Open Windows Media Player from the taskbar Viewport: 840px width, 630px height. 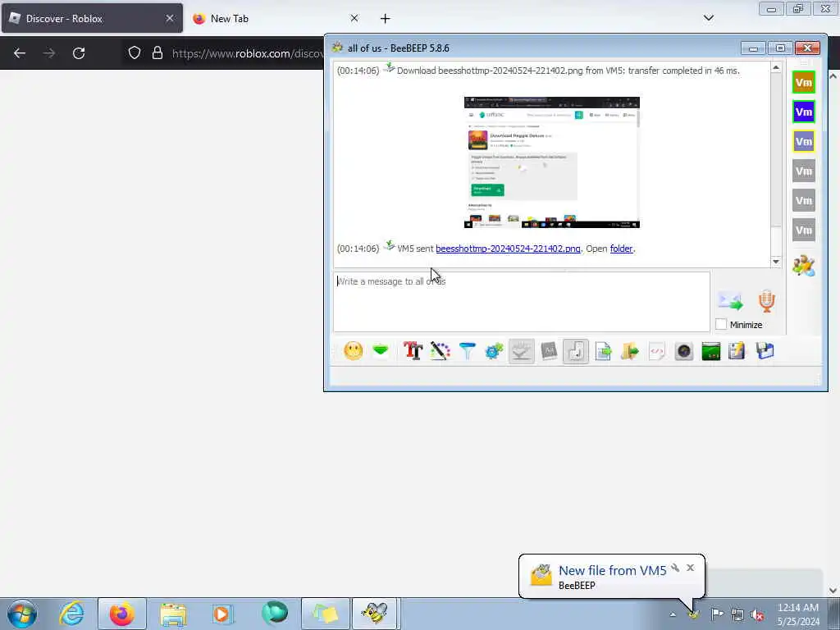(223, 614)
